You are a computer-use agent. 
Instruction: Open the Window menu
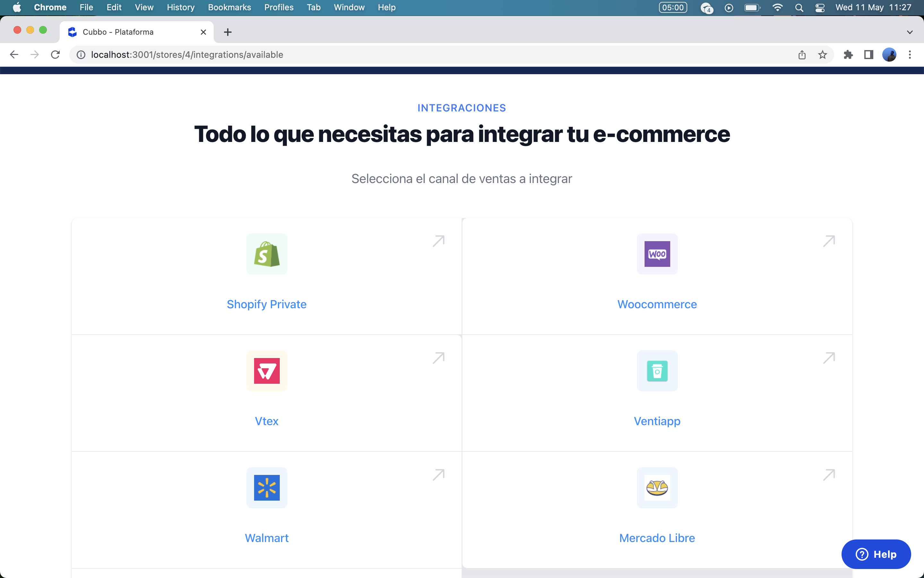pyautogui.click(x=349, y=8)
